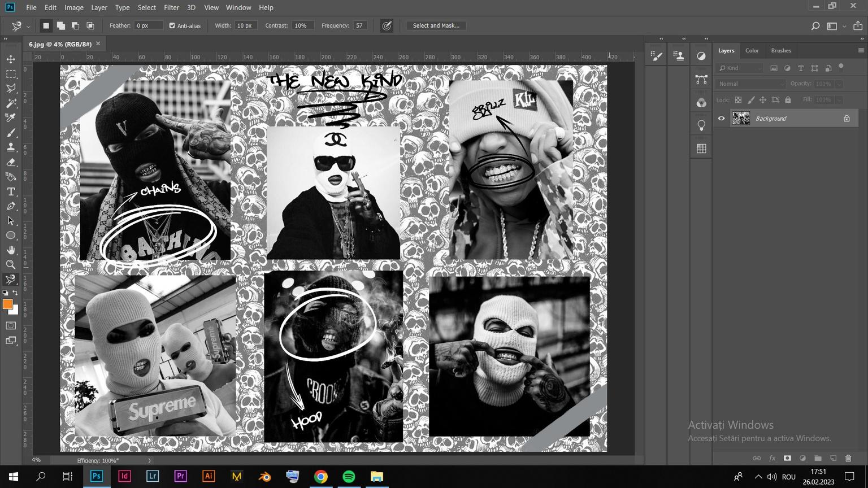This screenshot has width=868, height=488.
Task: Open the Image menu
Action: coord(74,7)
